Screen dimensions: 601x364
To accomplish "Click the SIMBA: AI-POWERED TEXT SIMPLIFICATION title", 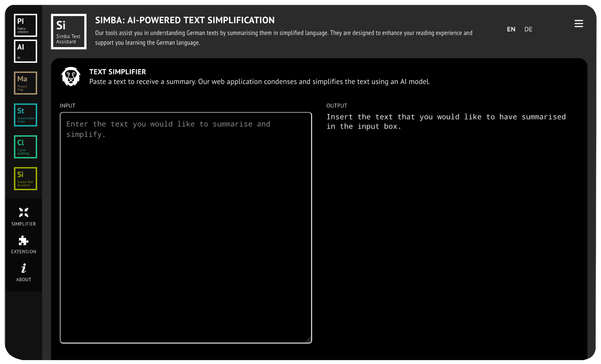I will pyautogui.click(x=185, y=20).
